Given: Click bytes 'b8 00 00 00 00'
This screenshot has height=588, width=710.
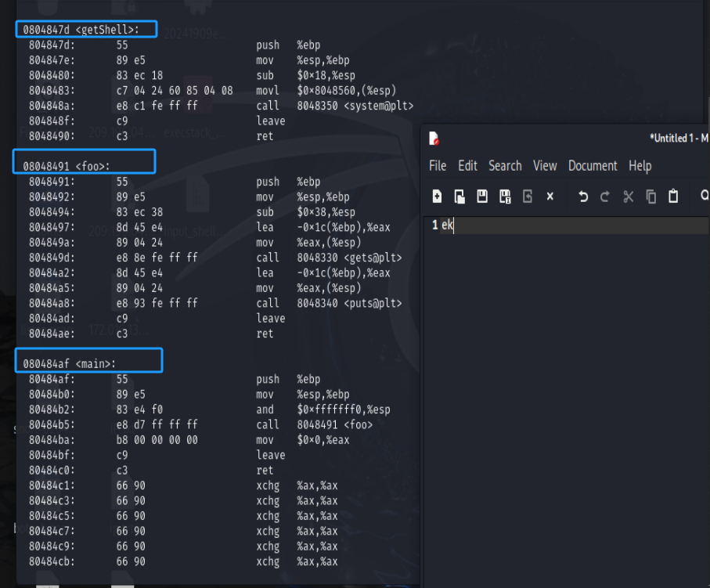Looking at the screenshot, I should pyautogui.click(x=157, y=440).
